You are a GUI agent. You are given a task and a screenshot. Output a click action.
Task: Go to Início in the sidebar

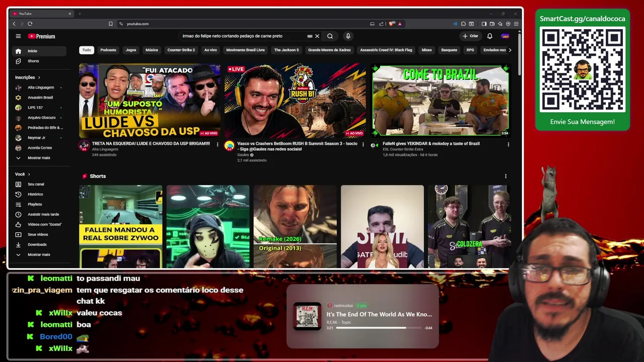tap(39, 51)
